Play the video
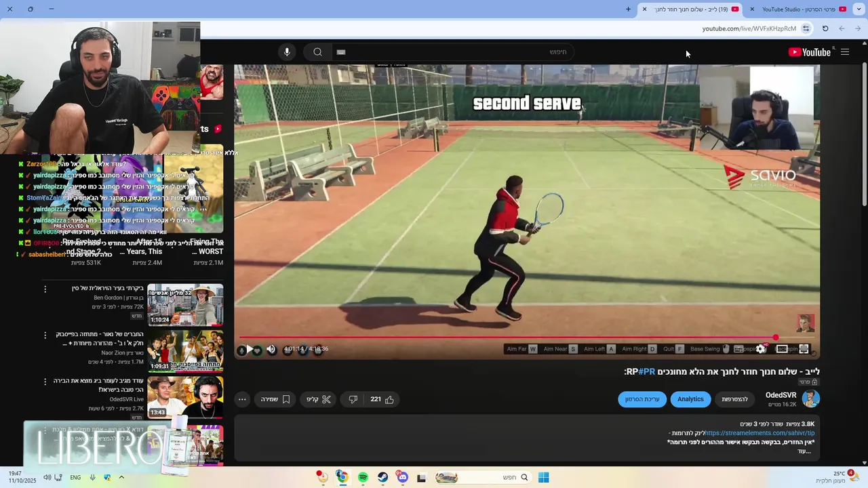Viewport: 868px width, 488px height. pyautogui.click(x=250, y=349)
